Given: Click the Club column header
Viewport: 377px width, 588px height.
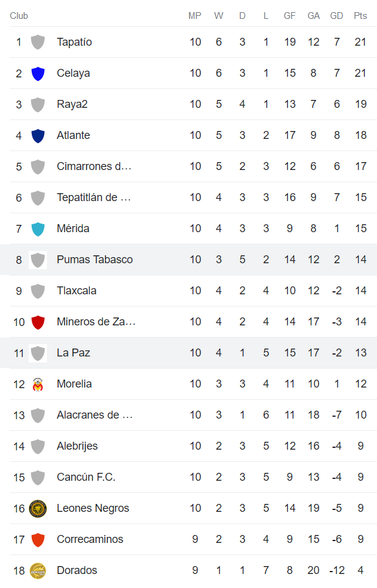Looking at the screenshot, I should [x=19, y=16].
